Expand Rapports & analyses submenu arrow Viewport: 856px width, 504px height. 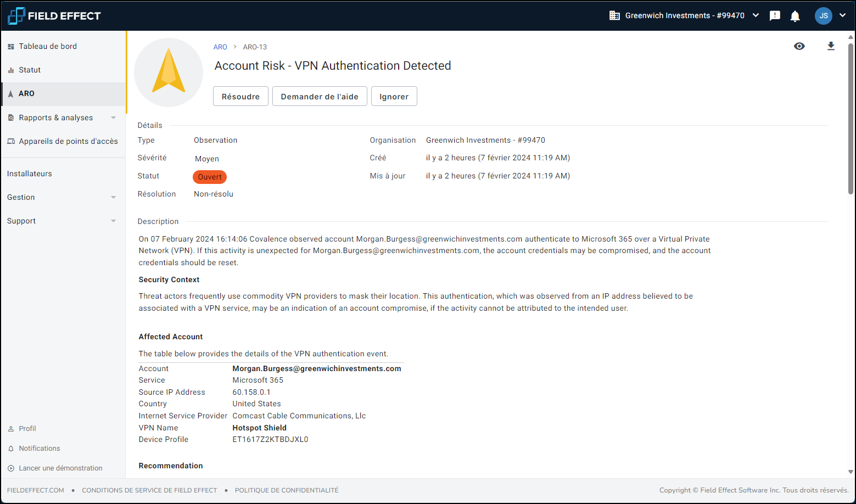[114, 117]
